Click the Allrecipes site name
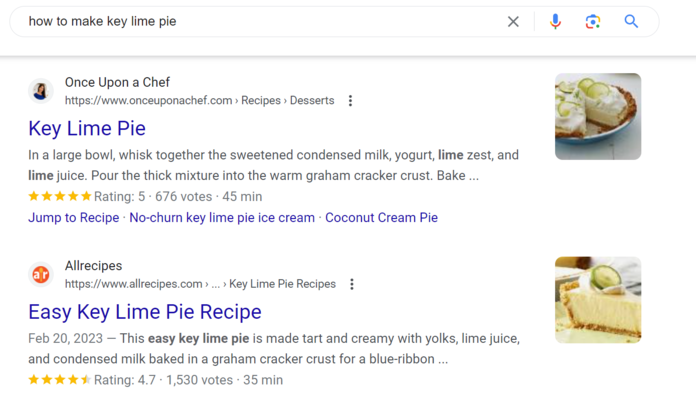 pyautogui.click(x=93, y=266)
